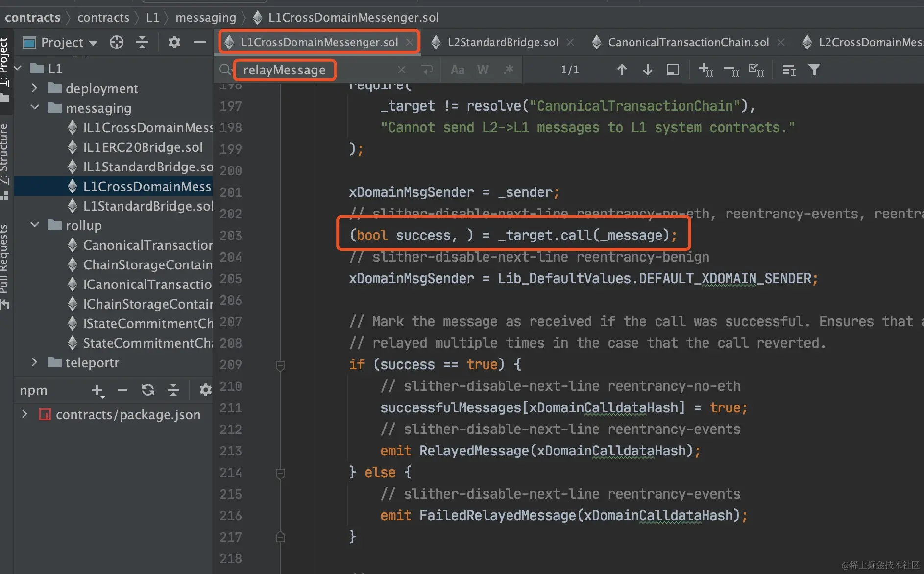Viewport: 924px width, 574px height.
Task: Toggle Regex search option
Action: pos(509,70)
